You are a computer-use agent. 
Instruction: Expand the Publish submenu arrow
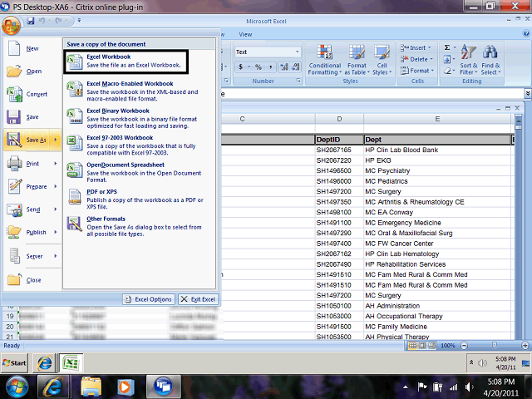[56, 232]
